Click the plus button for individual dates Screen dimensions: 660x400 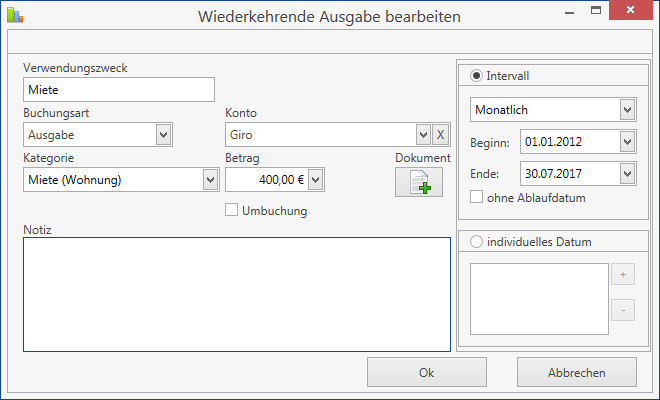623,275
